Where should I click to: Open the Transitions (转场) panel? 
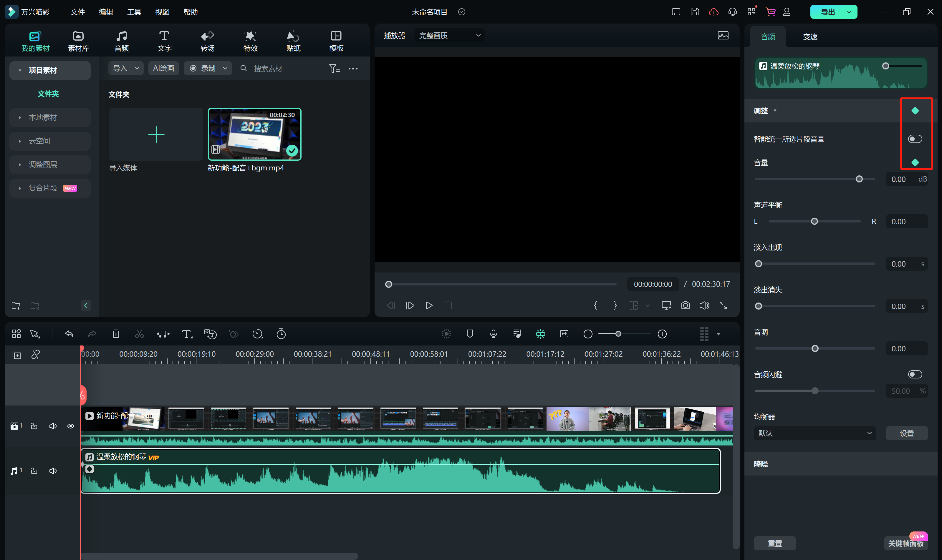pos(207,41)
